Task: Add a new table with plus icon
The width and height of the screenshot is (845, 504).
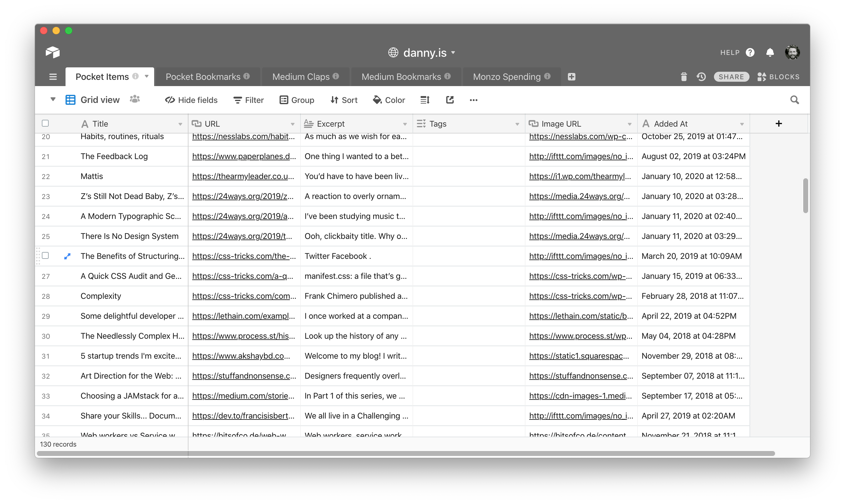Action: coord(571,77)
